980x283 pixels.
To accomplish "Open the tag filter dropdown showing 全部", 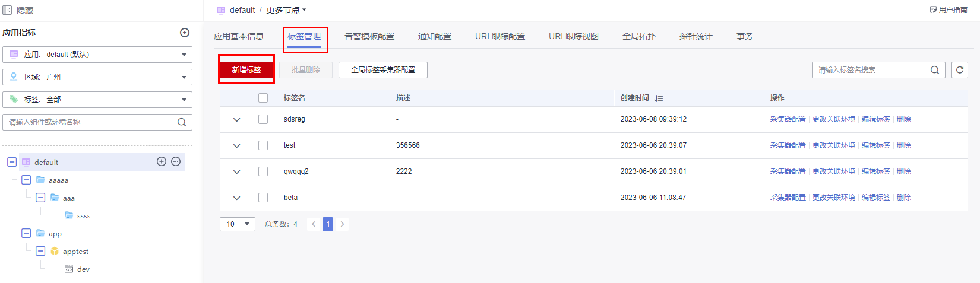I will coord(97,100).
